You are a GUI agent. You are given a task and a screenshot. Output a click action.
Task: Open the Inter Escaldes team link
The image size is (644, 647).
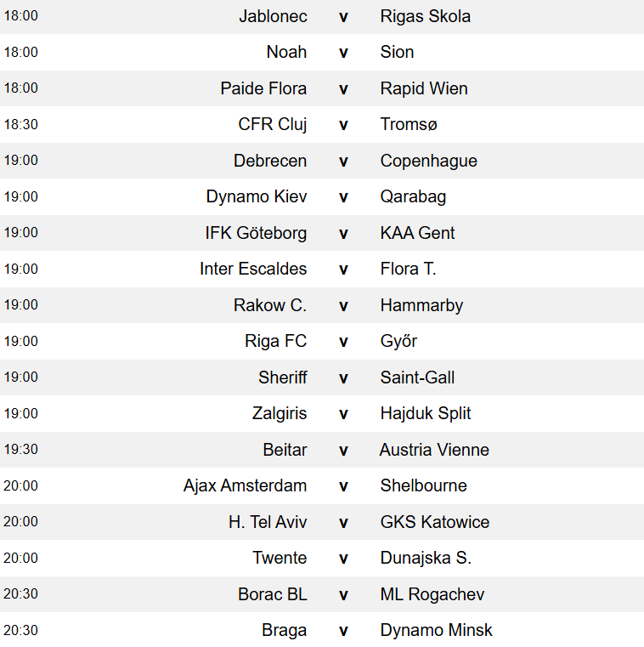[253, 269]
